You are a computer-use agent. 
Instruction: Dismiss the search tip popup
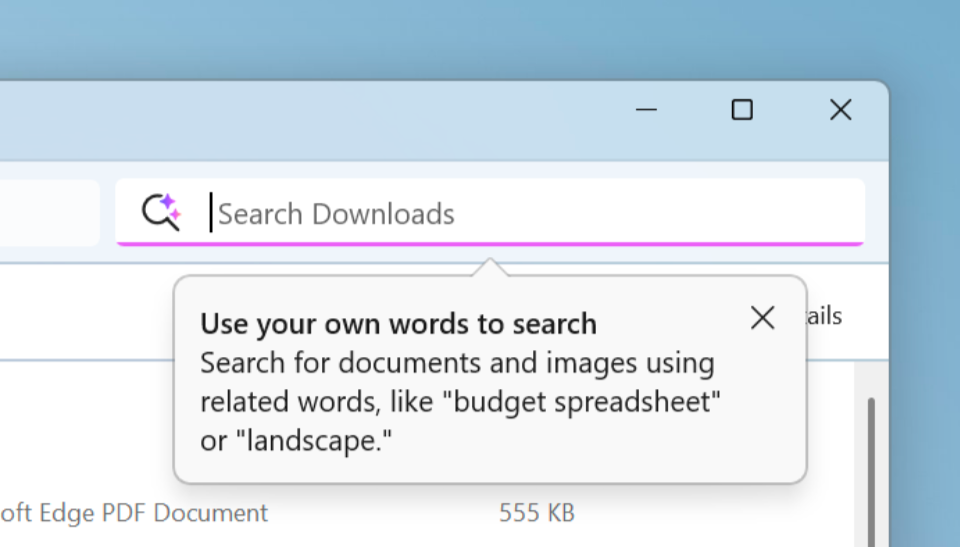point(762,318)
